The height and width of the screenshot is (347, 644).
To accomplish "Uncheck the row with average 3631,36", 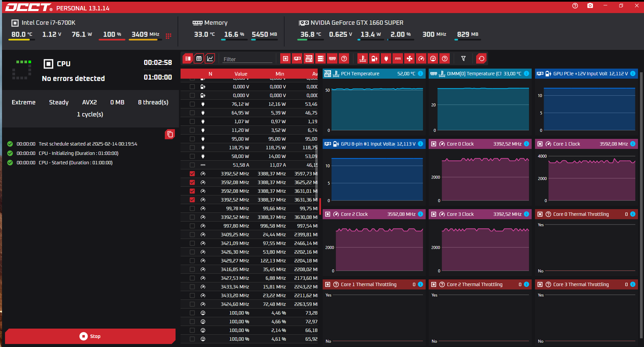I will (x=192, y=200).
